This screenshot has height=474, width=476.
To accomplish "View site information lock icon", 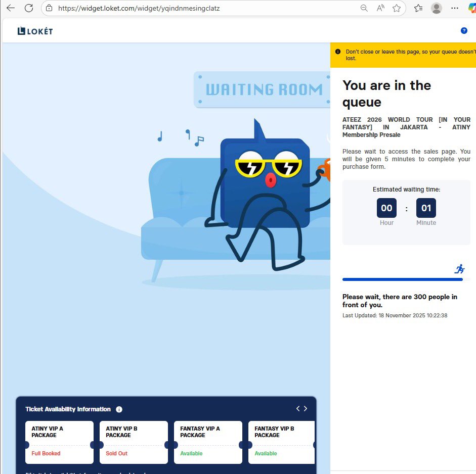I will (49, 8).
